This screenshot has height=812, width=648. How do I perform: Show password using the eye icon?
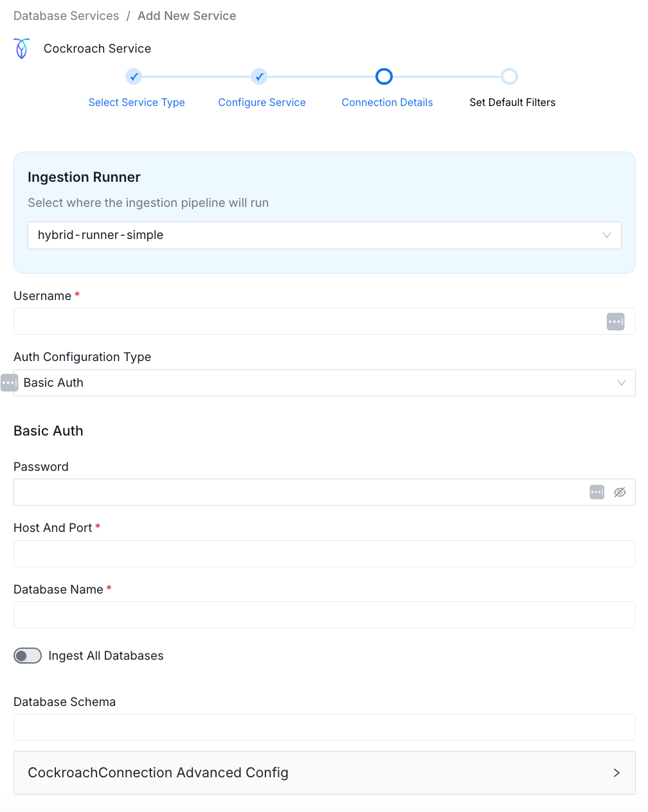620,492
